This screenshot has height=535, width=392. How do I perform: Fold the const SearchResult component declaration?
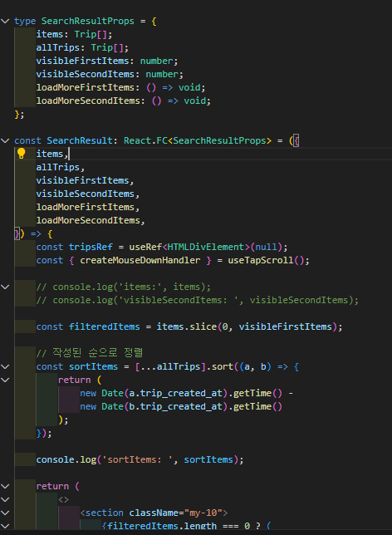coord(5,140)
